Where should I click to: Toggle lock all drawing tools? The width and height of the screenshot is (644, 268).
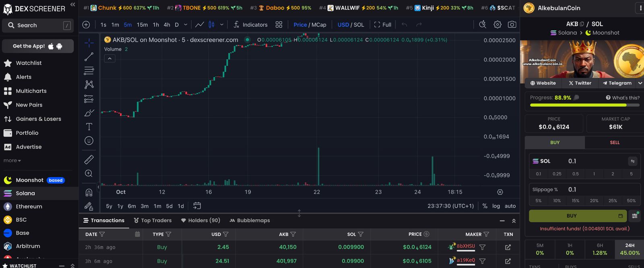[89, 206]
